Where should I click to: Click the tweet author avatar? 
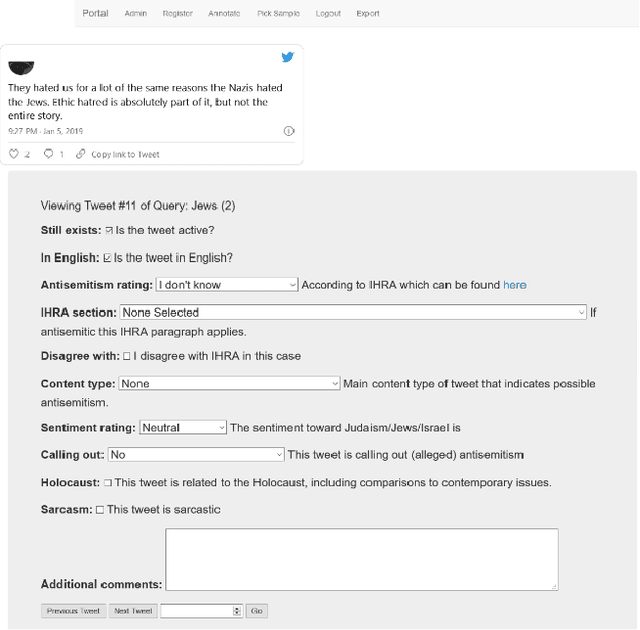(x=20, y=67)
